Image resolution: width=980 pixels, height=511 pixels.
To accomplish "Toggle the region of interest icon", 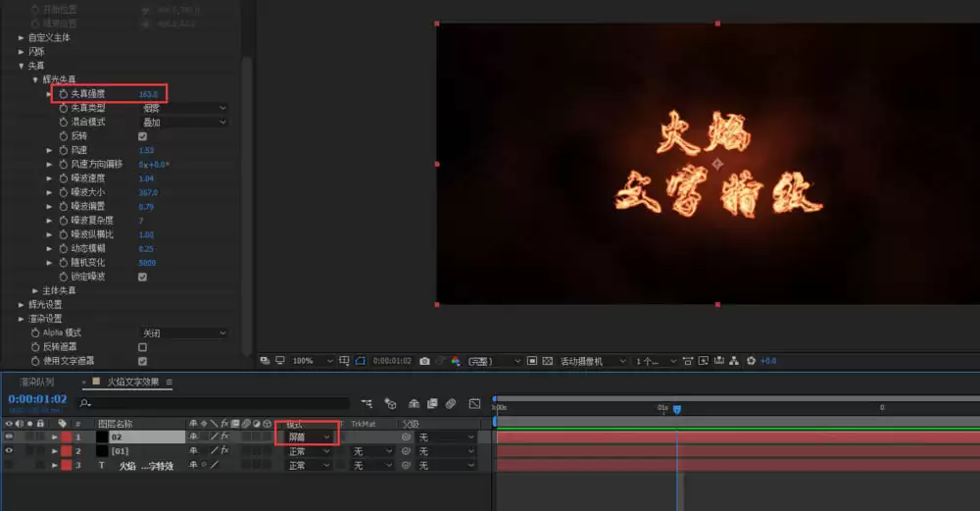I will 532,361.
